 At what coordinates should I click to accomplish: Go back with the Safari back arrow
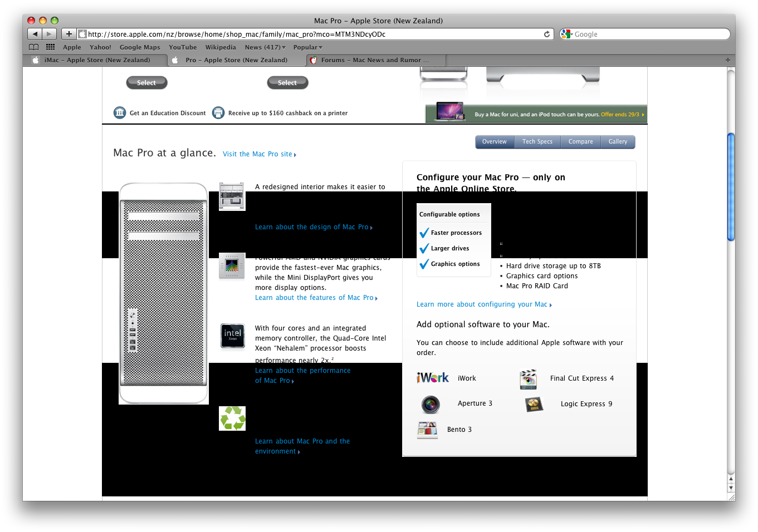pos(35,34)
